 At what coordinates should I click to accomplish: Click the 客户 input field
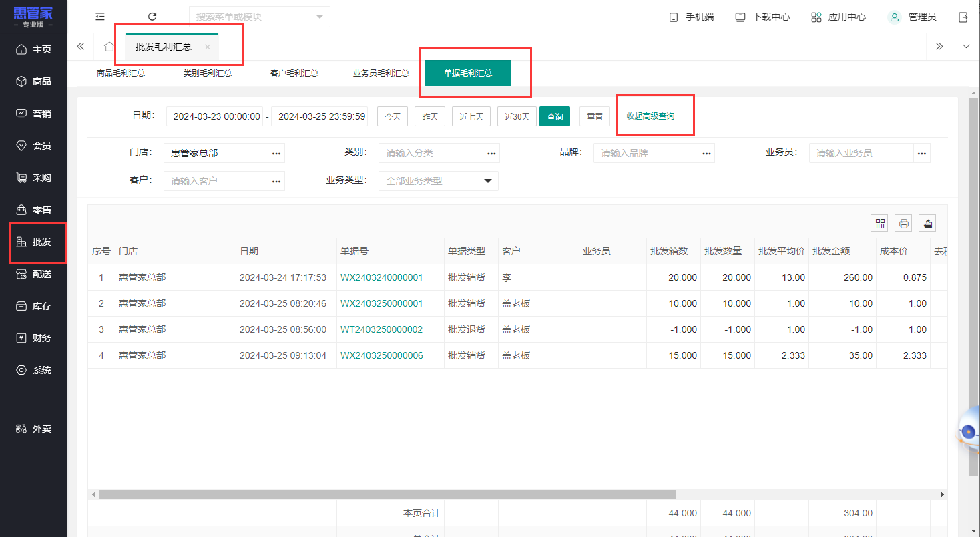(x=216, y=181)
